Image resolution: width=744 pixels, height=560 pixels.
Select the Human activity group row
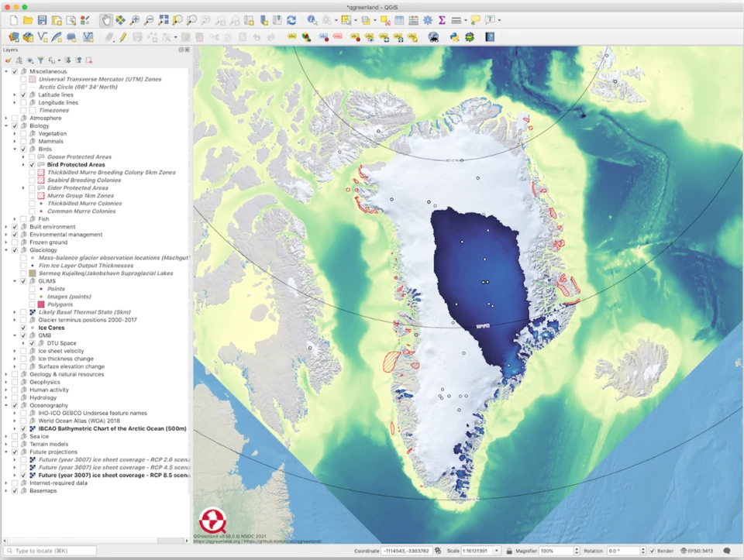[49, 390]
